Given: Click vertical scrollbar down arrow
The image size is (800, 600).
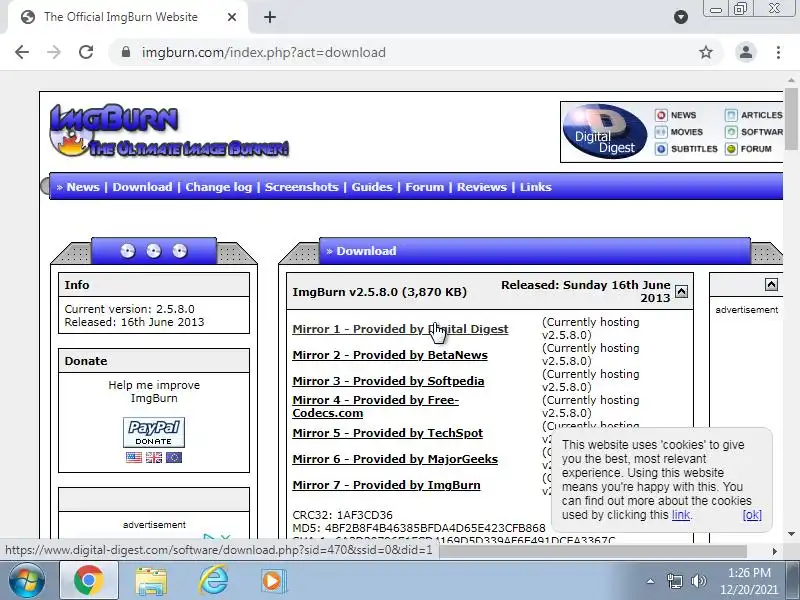Looking at the screenshot, I should [x=791, y=534].
